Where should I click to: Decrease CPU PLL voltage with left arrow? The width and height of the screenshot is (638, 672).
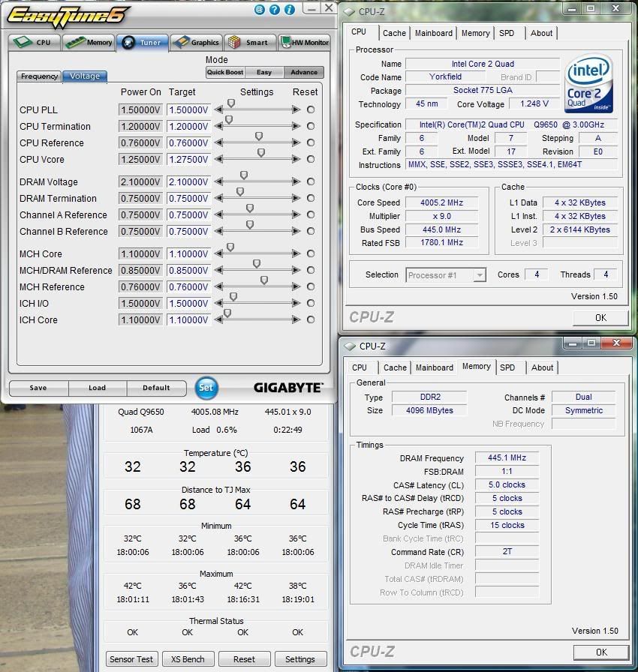pos(218,109)
